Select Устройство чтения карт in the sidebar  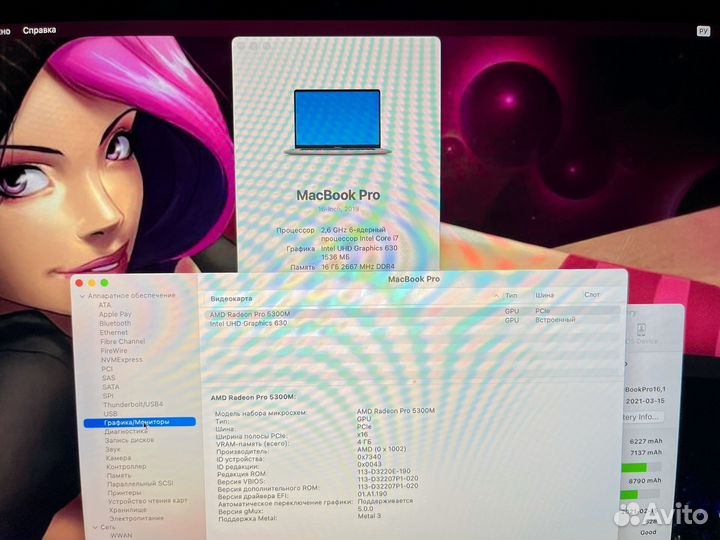pyautogui.click(x=148, y=501)
